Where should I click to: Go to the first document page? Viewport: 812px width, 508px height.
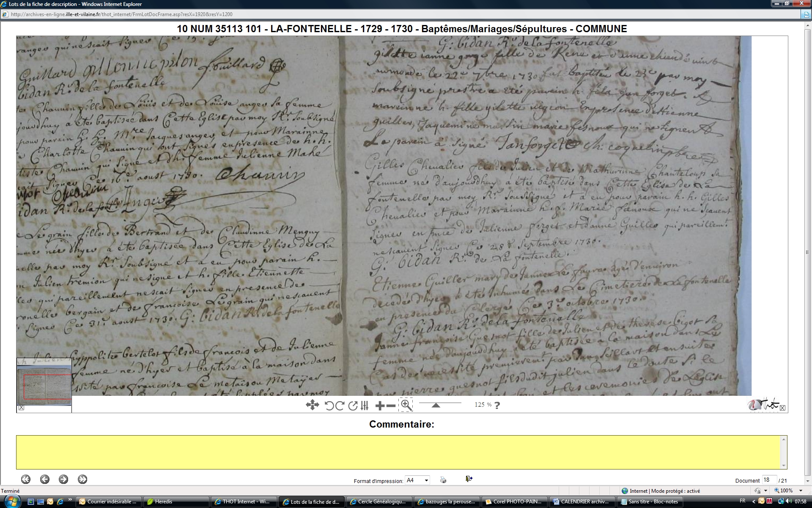[26, 479]
